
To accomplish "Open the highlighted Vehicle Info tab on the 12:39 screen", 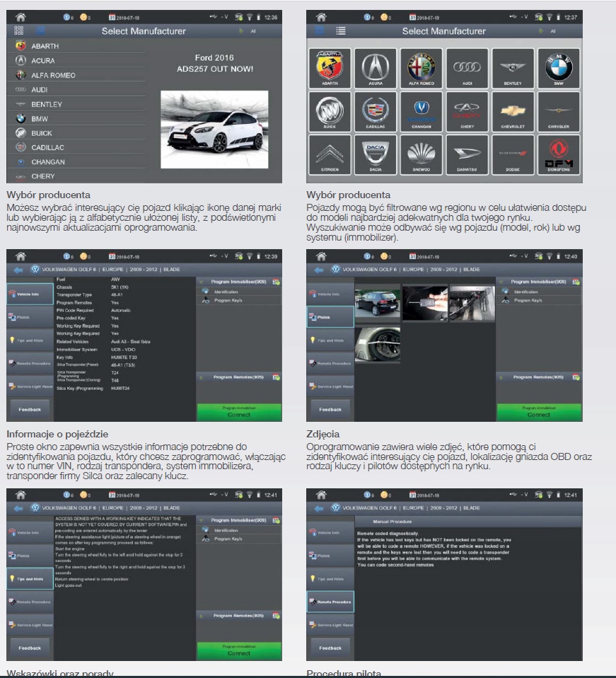I will 30,294.
